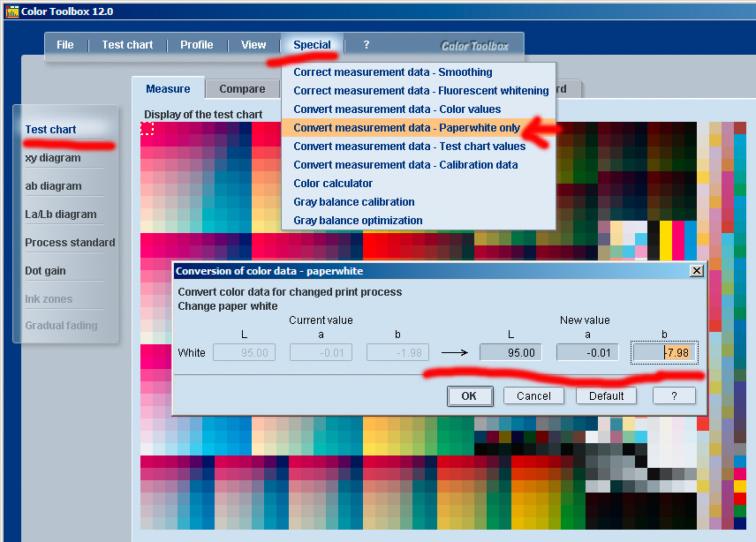The image size is (756, 542).
Task: Open the View menu
Action: click(x=253, y=45)
